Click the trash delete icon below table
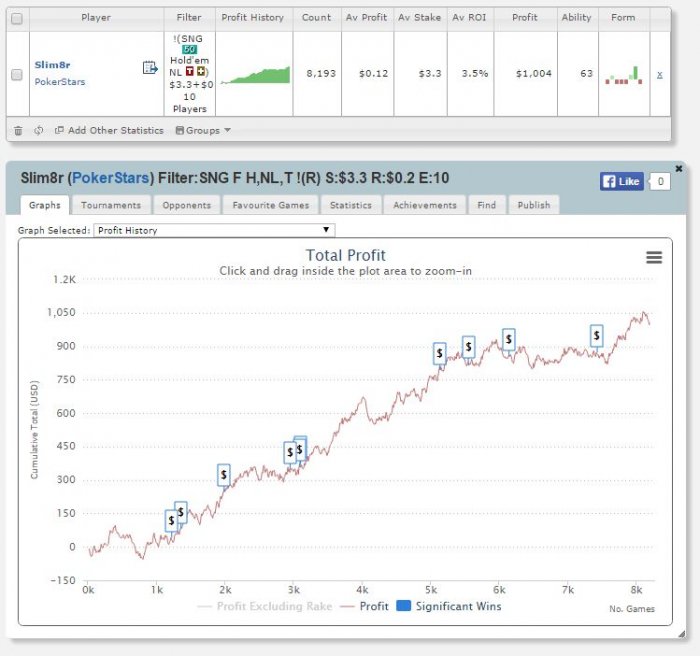Screen dimensions: 700x656 coord(18,130)
